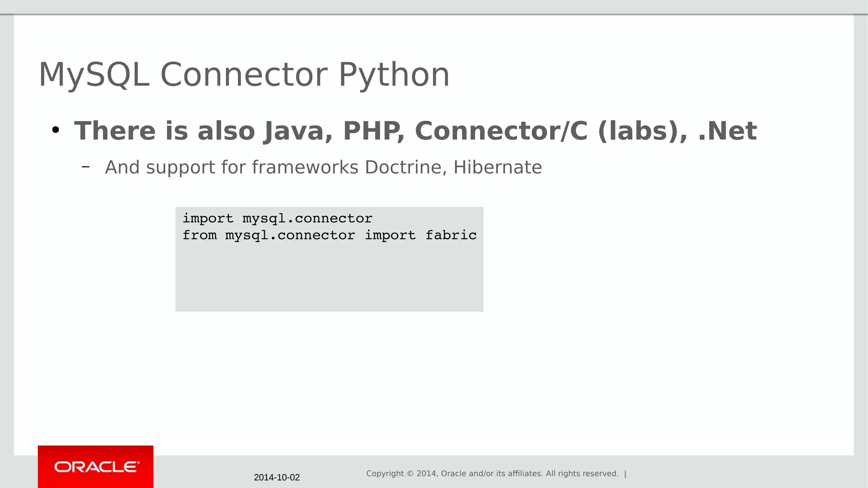868x488 pixels.
Task: Click the slide title 'MySQL Connector Python'
Action: point(244,75)
